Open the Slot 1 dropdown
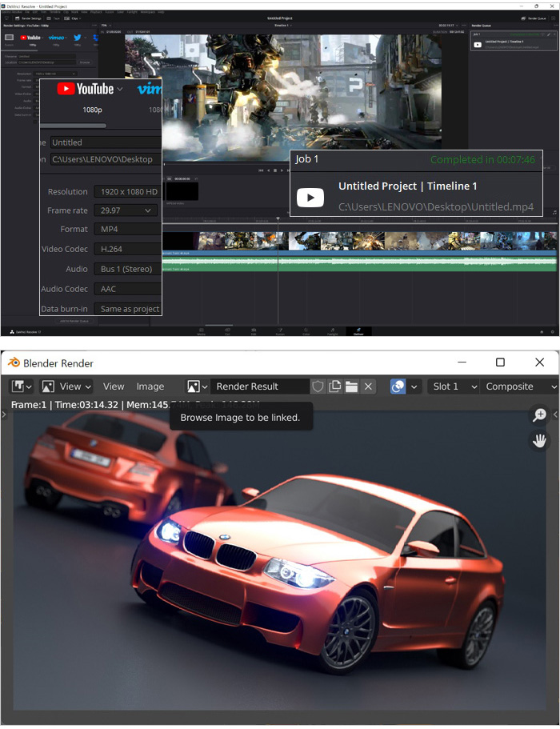Screen dimensions: 560x729 pos(452,387)
